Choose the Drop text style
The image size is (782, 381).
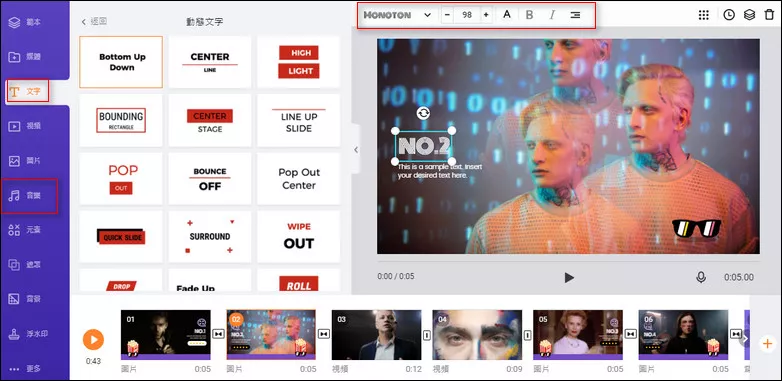pos(121,281)
